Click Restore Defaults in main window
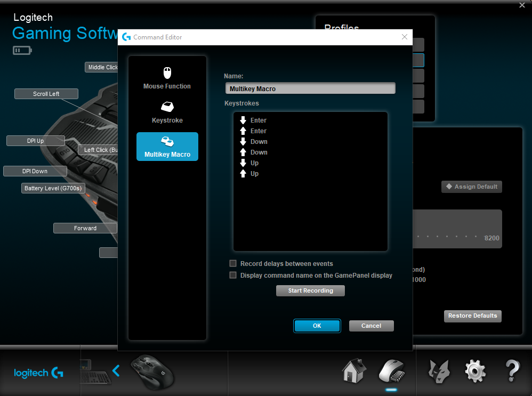Image resolution: width=532 pixels, height=396 pixels. point(473,316)
